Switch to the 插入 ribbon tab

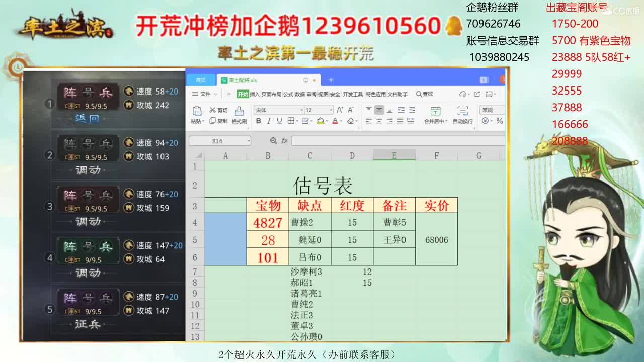click(x=254, y=94)
